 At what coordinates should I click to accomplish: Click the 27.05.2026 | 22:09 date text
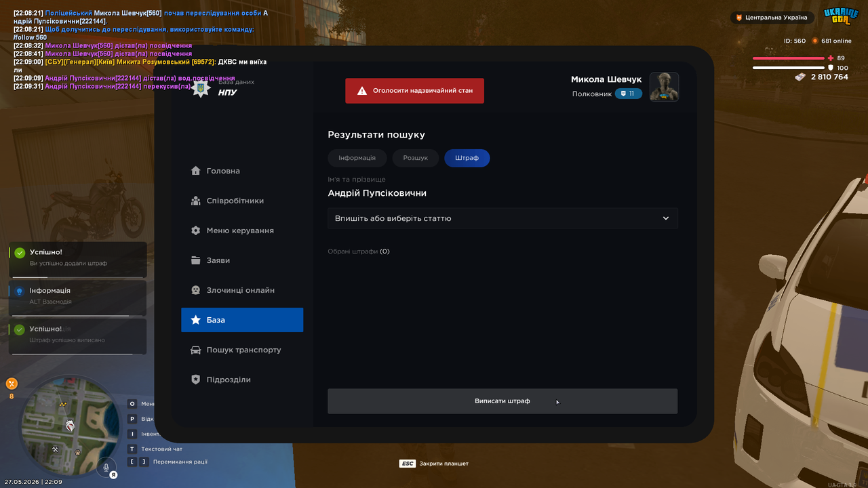(33, 482)
